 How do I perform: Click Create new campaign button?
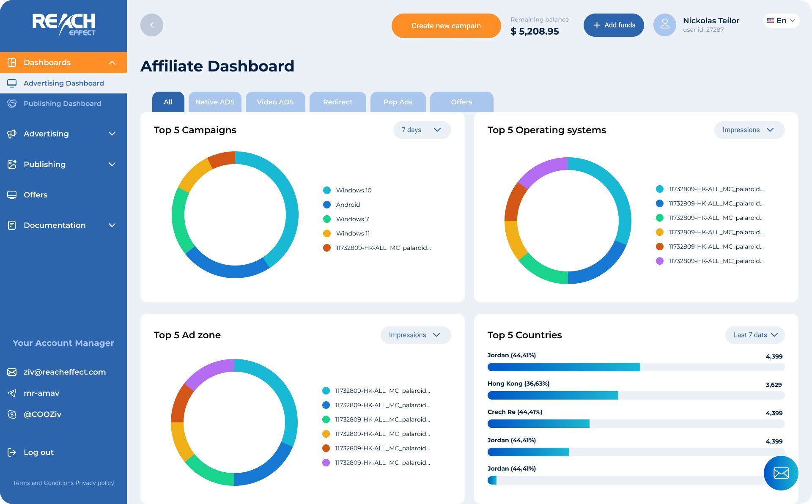[446, 26]
